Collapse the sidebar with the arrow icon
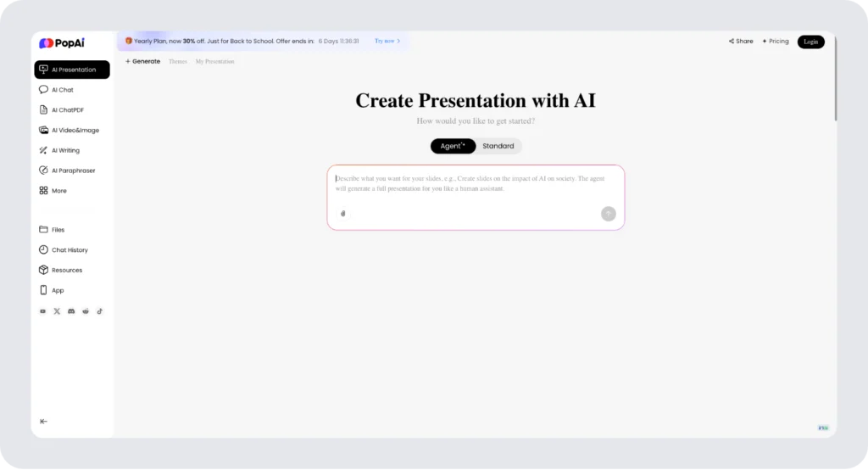868x470 pixels. [44, 422]
